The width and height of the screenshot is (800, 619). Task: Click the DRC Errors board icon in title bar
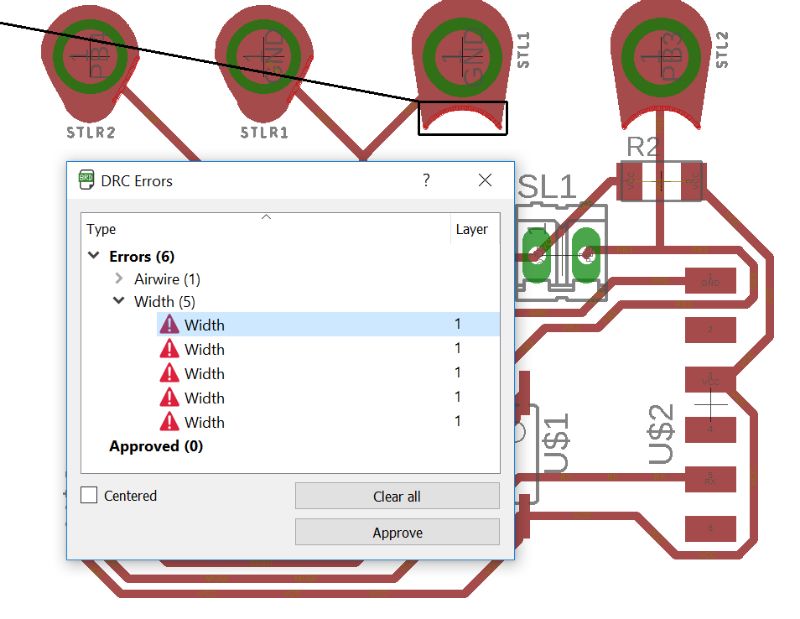(86, 180)
